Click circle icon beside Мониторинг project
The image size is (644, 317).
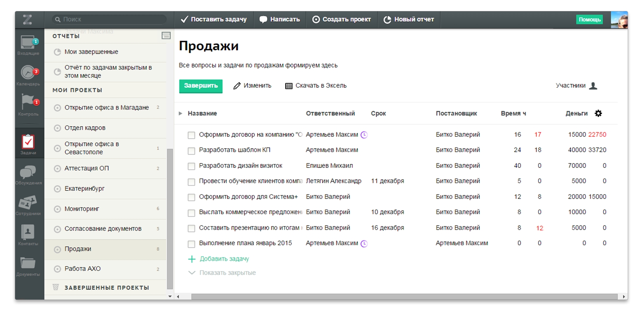pos(57,209)
